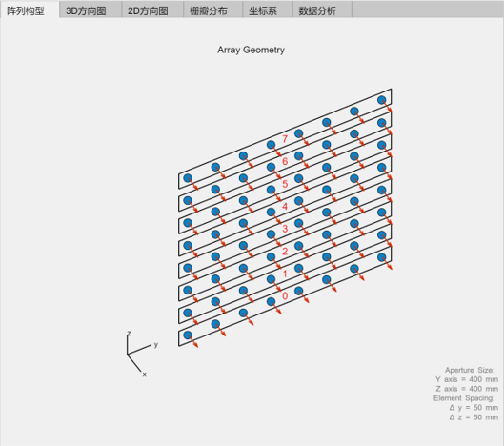Image resolution: width=504 pixels, height=446 pixels.
Task: Click the red row label 5
Action: 285,184
